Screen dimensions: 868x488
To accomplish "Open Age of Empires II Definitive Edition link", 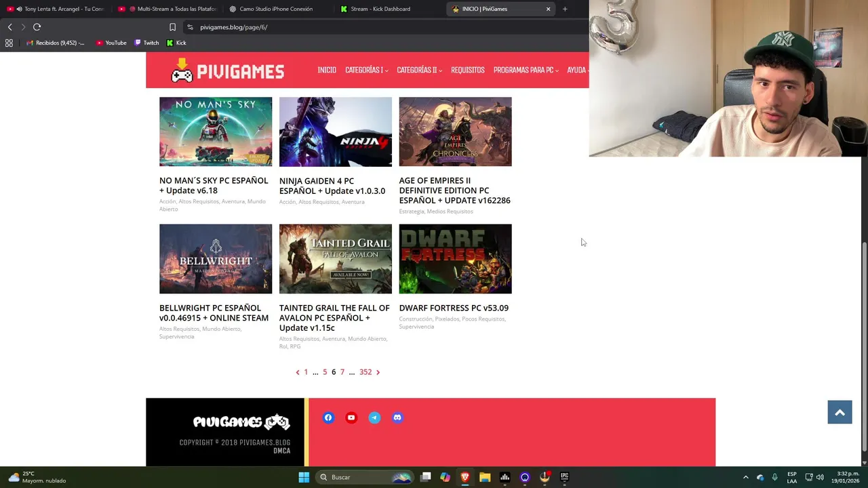I will coord(455,190).
